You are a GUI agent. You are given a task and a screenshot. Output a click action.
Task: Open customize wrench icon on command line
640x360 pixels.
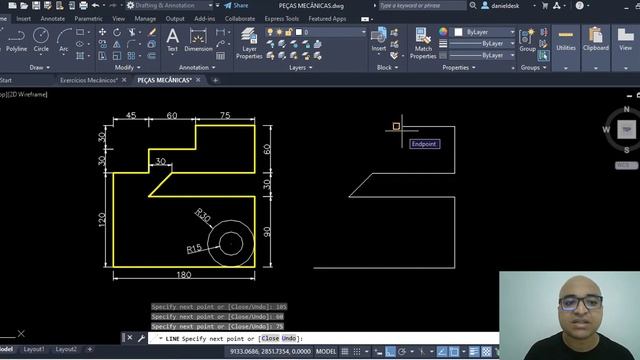[141, 338]
